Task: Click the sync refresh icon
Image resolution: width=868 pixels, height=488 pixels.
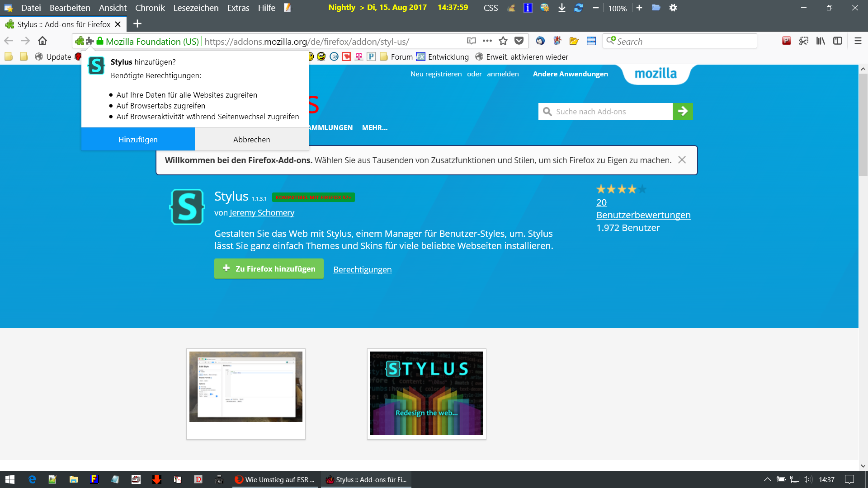Action: pyautogui.click(x=578, y=8)
